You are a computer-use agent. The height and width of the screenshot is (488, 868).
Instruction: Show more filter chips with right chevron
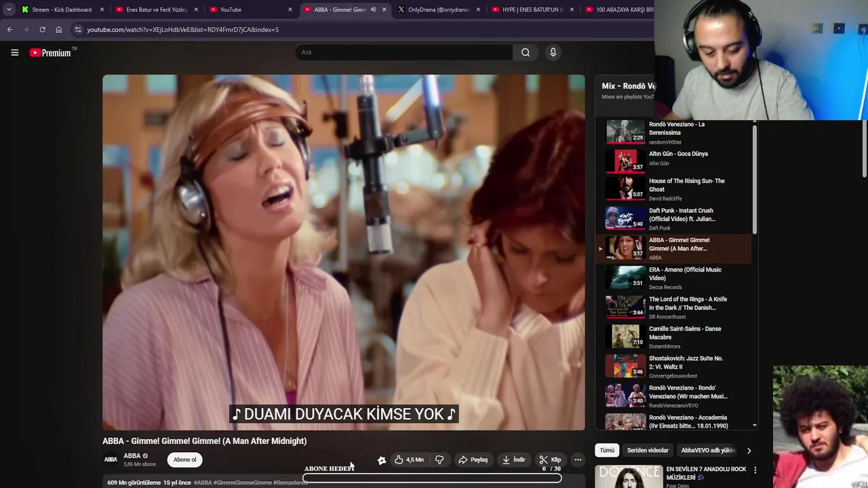coord(749,450)
